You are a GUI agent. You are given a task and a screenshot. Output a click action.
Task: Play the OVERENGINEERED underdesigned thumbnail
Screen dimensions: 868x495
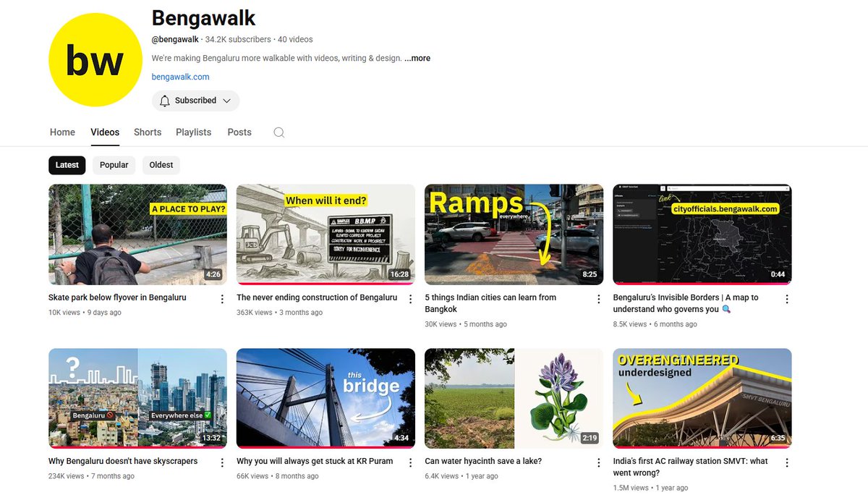(702, 398)
